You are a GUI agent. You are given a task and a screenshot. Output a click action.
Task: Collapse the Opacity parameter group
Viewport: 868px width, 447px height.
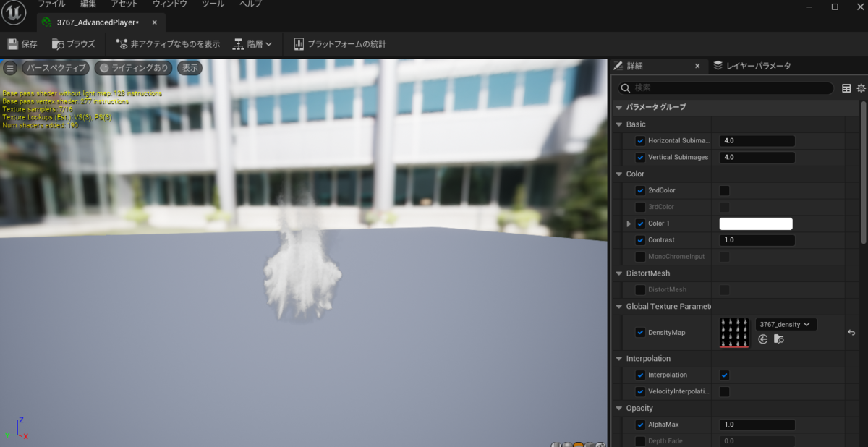618,409
